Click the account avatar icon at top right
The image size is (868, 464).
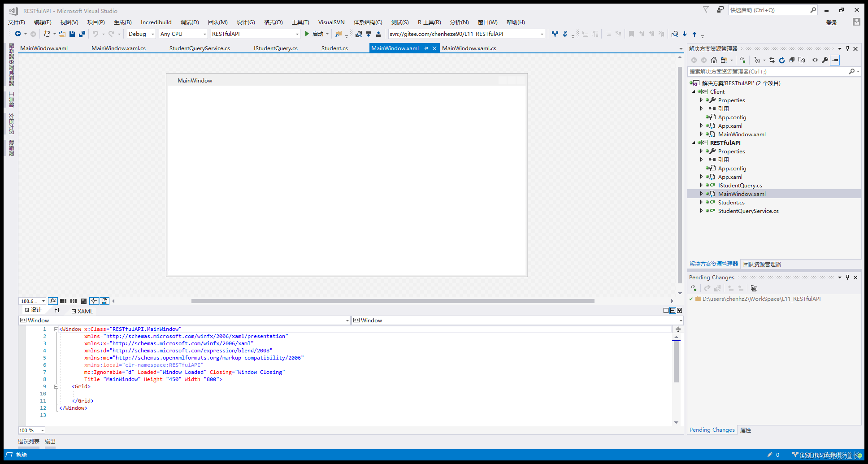[x=856, y=22]
